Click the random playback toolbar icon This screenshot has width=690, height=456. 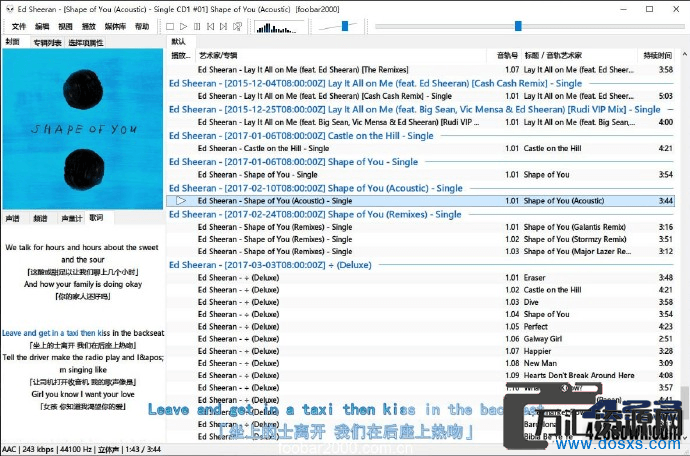(x=237, y=27)
